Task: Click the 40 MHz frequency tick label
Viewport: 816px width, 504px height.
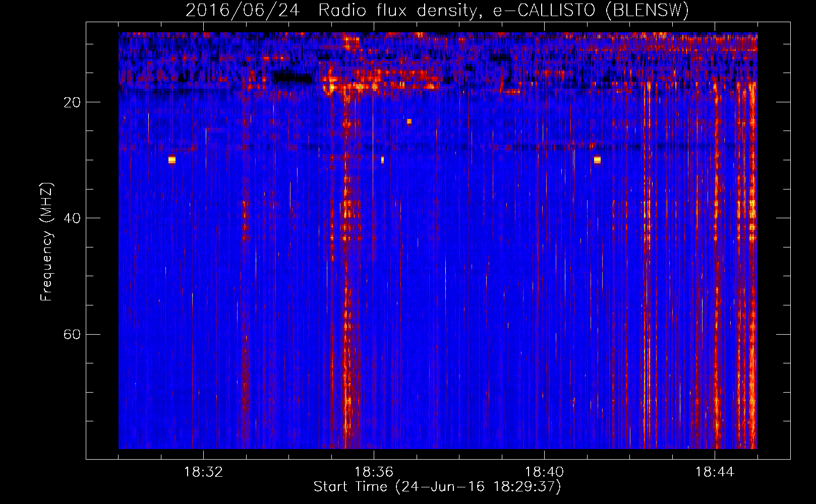Action: [72, 218]
